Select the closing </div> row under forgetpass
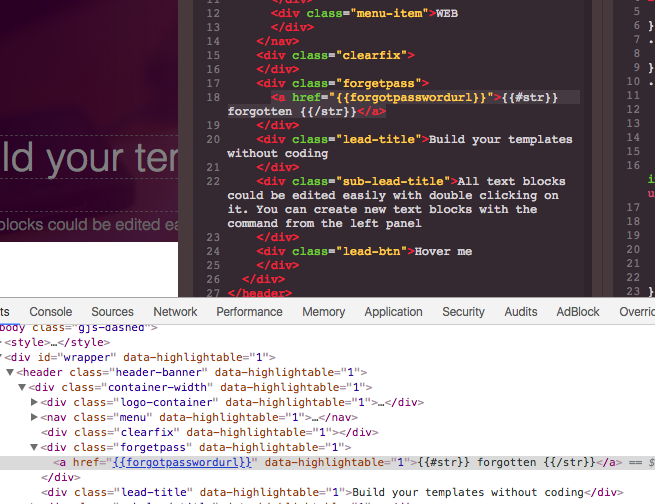 click(x=61, y=477)
